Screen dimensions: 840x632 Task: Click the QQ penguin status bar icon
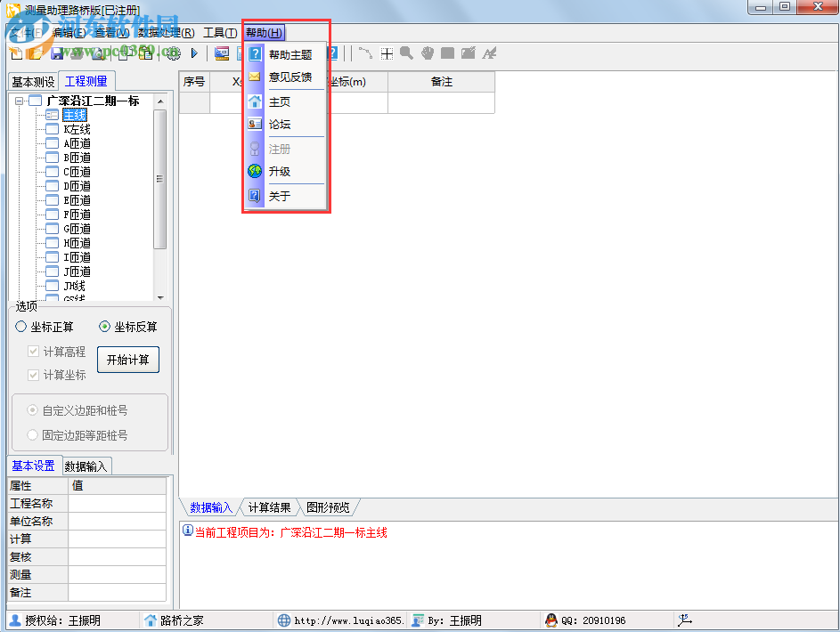point(550,620)
